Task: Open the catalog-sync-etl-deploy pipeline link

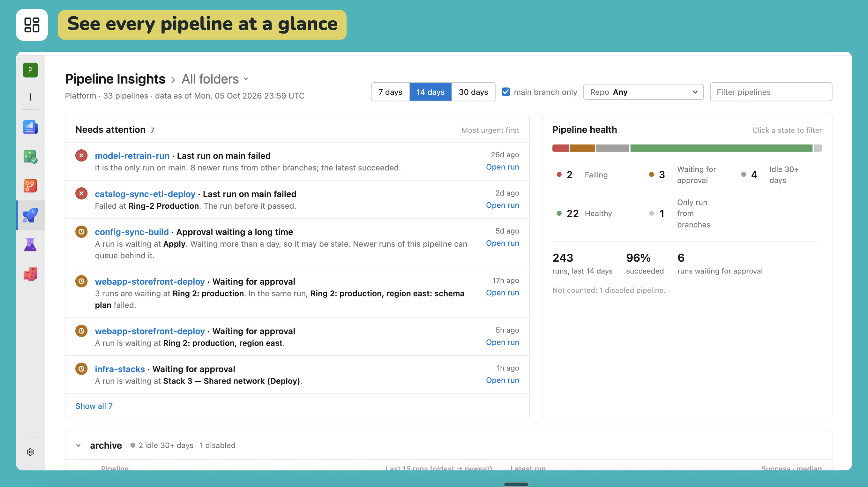Action: pos(145,194)
